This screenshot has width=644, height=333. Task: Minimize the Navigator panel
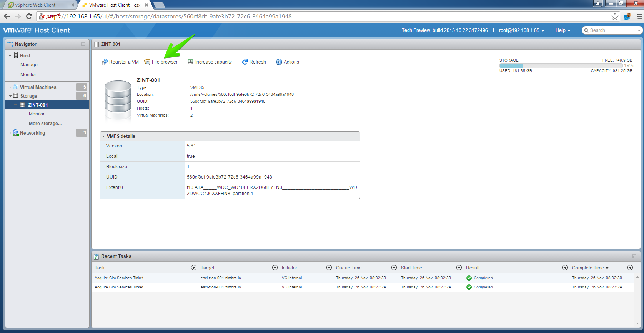coord(83,44)
